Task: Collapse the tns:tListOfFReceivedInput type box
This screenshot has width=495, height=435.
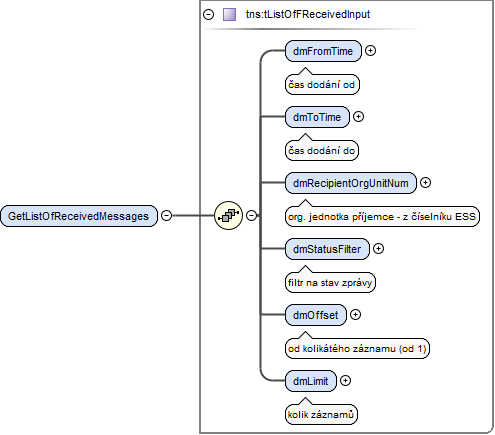Action: [208, 14]
